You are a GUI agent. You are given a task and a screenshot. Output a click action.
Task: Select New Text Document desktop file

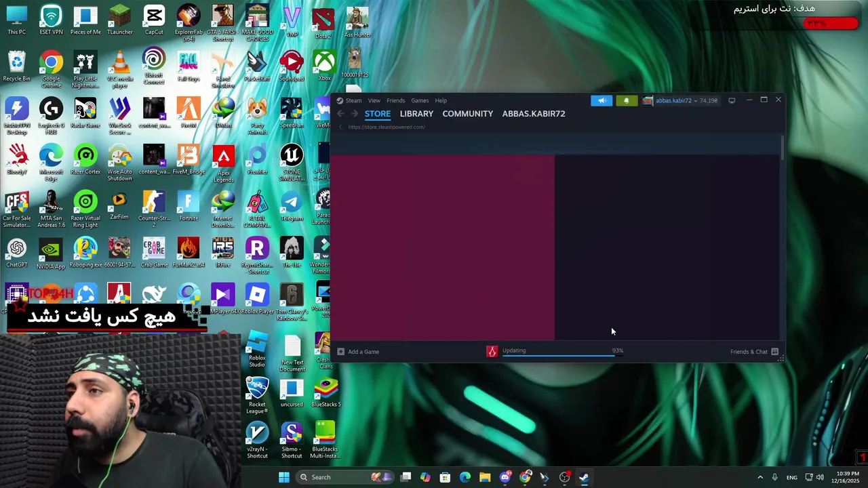coord(292,354)
